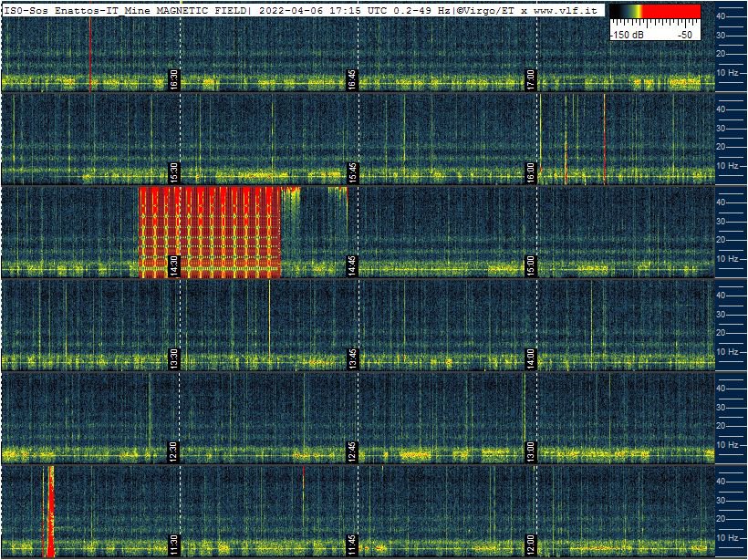
Task: Click the wide red spike in bottom row
Action: coord(51,511)
